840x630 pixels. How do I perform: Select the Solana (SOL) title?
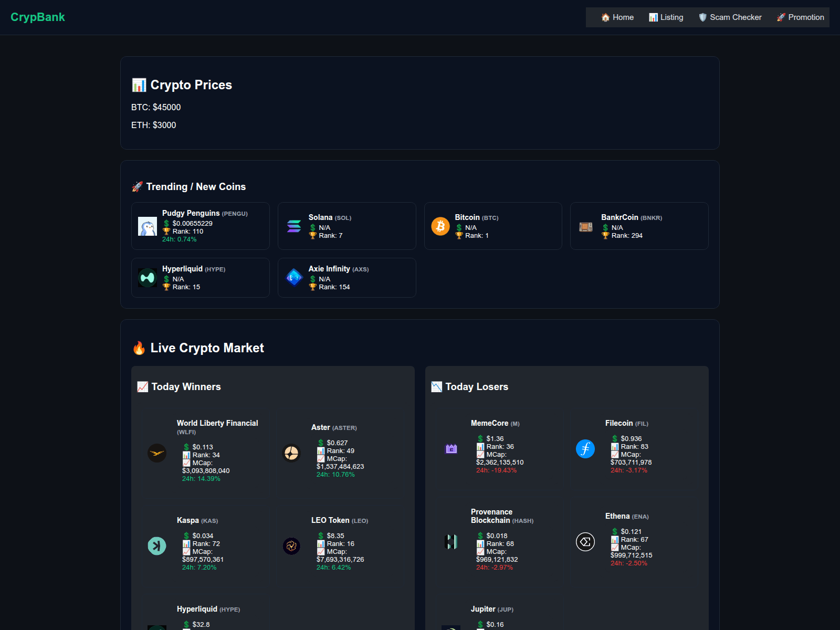[x=330, y=217]
